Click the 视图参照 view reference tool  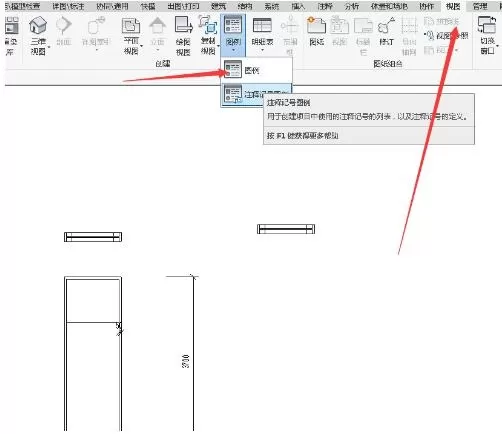click(x=446, y=35)
